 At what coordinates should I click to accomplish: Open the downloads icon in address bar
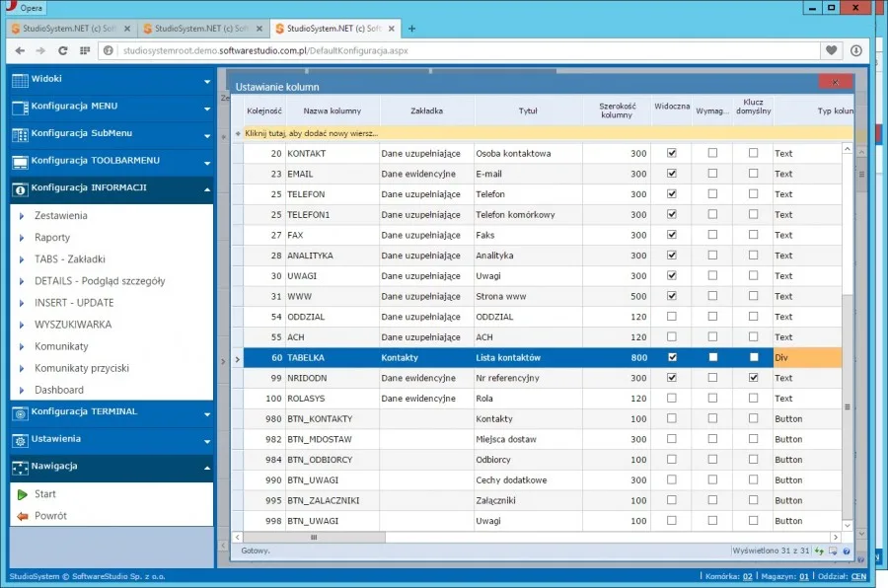coord(855,50)
